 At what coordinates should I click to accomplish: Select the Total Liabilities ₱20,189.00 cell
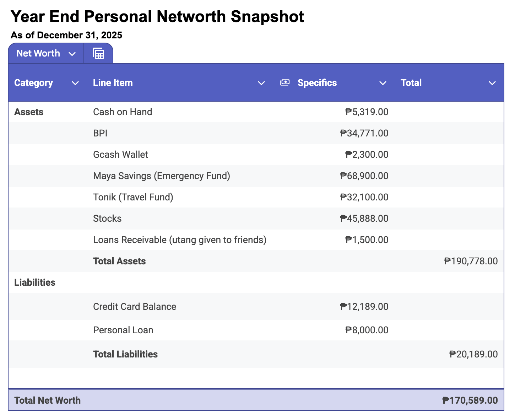coord(473,354)
